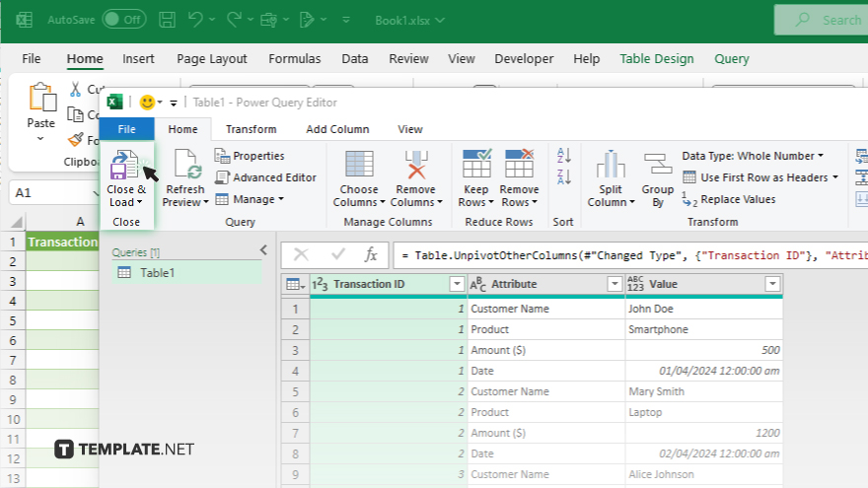Click the Split Column icon
868x488 pixels.
[x=610, y=165]
